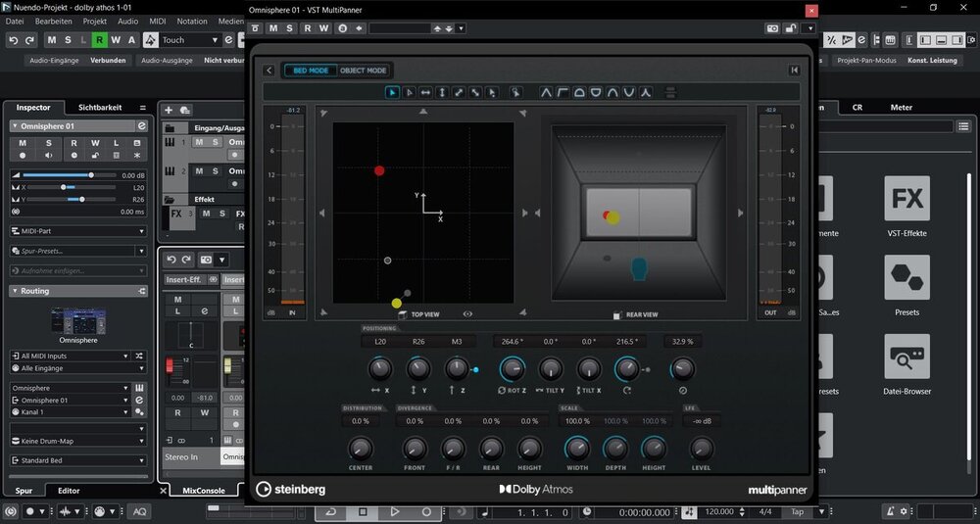Switch to the MixConsole tab
The width and height of the screenshot is (980, 524).
203,491
